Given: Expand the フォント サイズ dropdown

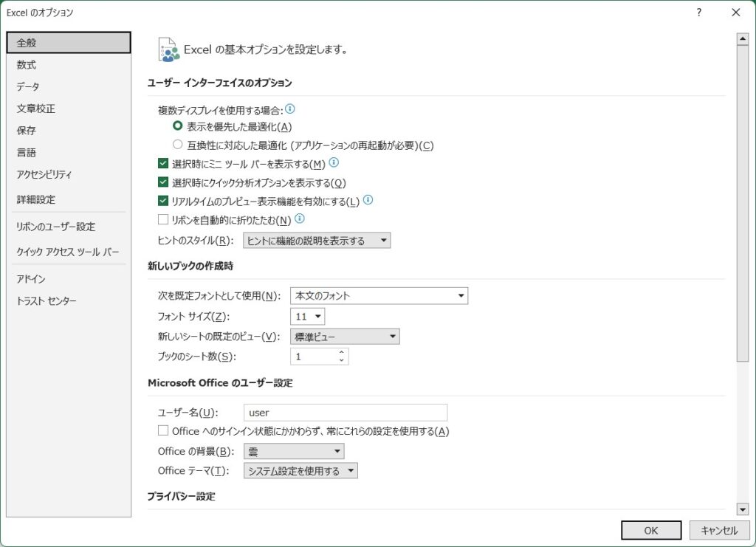Looking at the screenshot, I should click(x=308, y=317).
